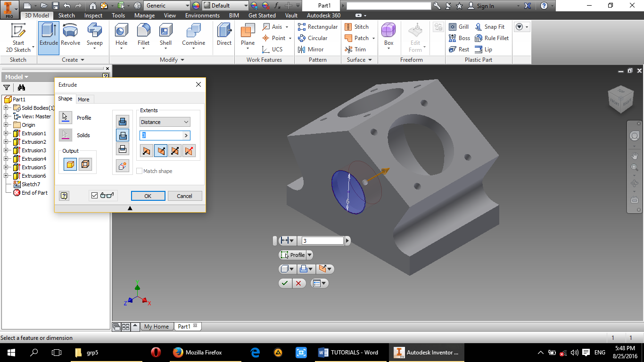Open the Manage ribbon tab
This screenshot has width=644, height=362.
[x=144, y=16]
